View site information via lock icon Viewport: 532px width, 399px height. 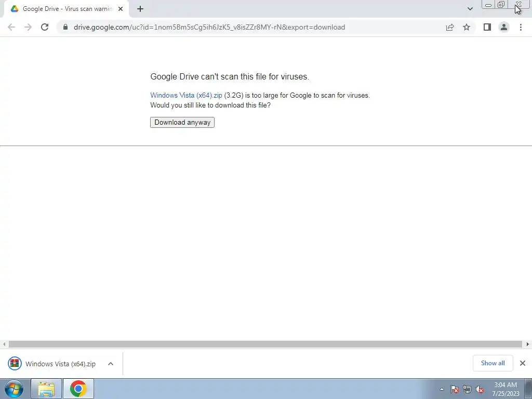(x=65, y=27)
